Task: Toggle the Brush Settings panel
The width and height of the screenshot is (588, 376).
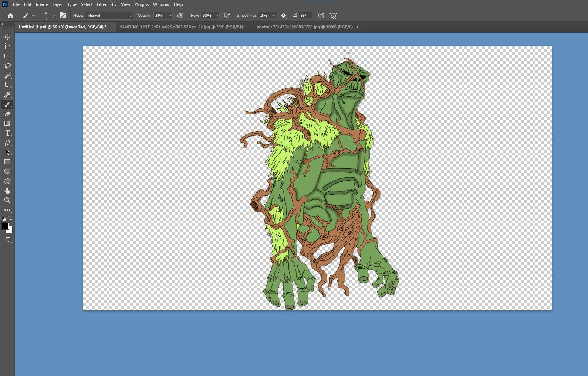Action: pyautogui.click(x=63, y=16)
